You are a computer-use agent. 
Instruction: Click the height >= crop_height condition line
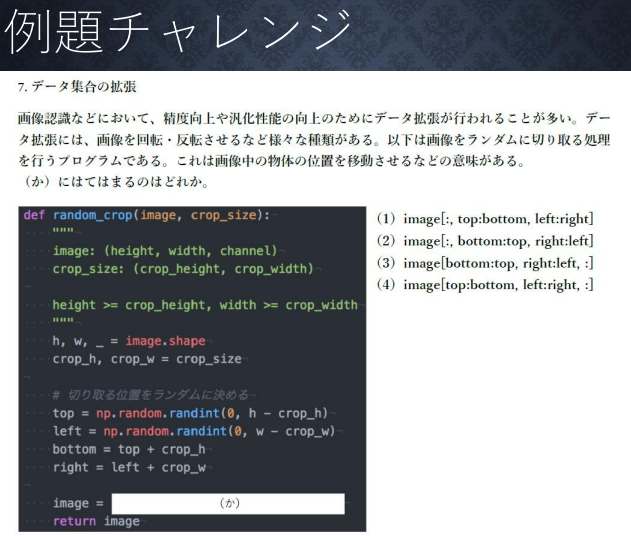coord(204,305)
